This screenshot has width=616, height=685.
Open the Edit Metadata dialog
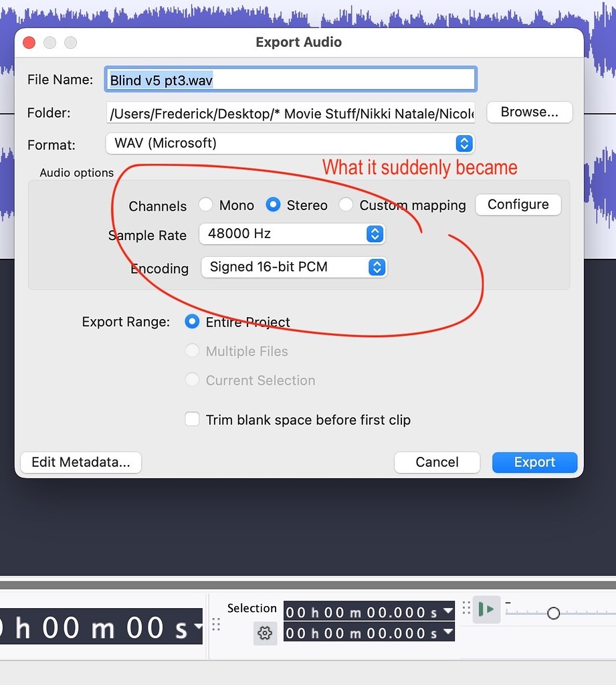coord(80,462)
